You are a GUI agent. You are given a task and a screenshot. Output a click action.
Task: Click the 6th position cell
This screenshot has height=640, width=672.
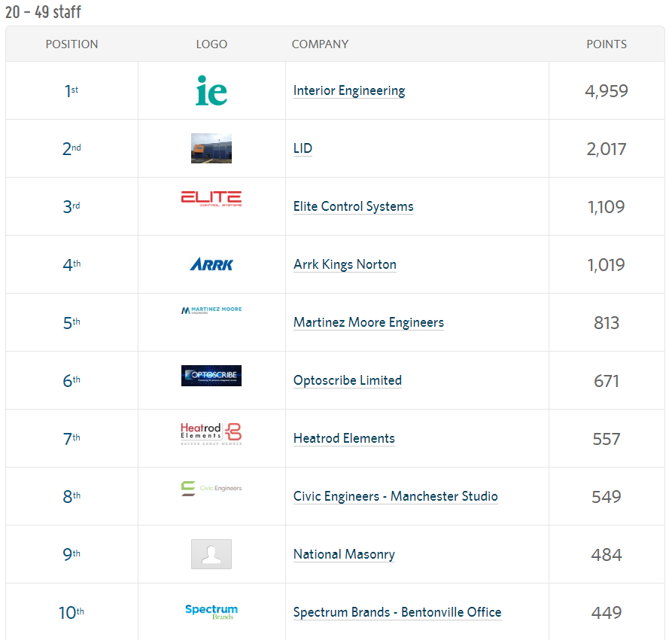pos(71,380)
